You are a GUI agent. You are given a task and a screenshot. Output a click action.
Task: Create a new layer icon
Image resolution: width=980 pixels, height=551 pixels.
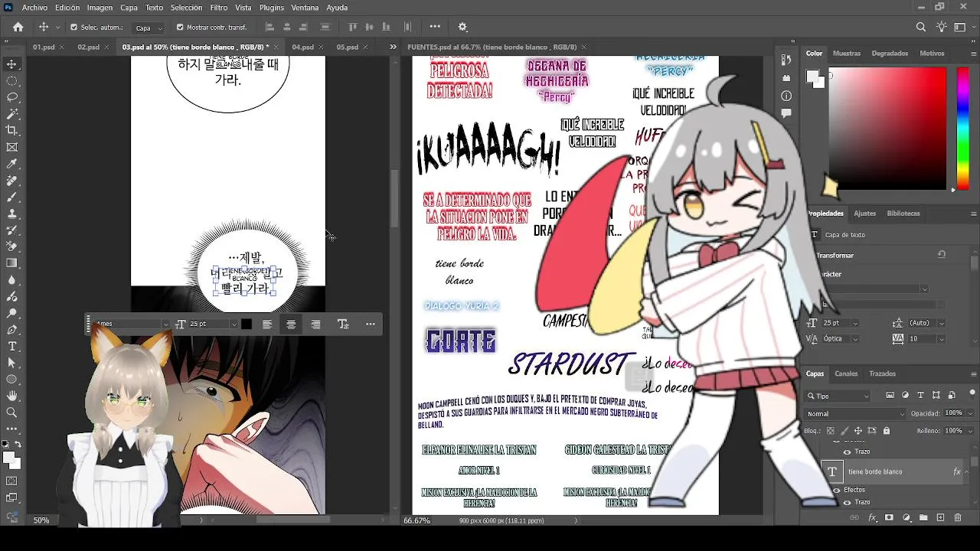point(940,518)
